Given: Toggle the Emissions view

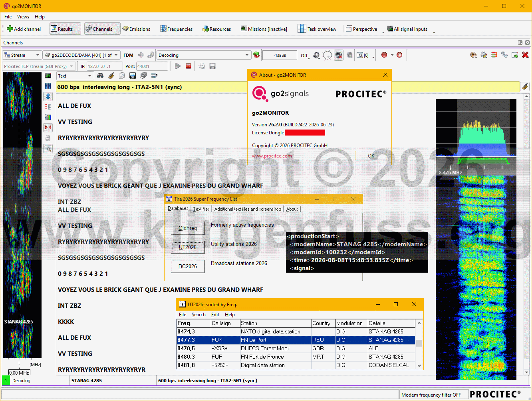Looking at the screenshot, I should (136, 29).
